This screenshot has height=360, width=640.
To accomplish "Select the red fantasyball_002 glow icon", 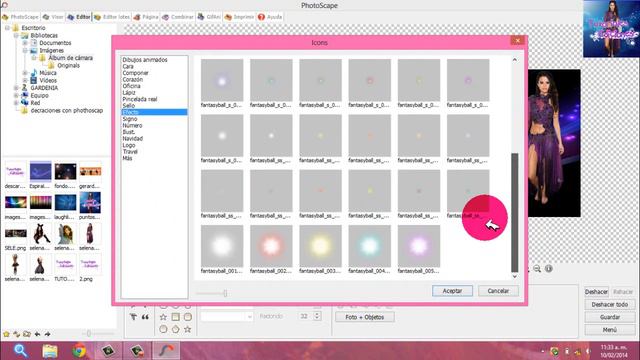I will click(271, 246).
